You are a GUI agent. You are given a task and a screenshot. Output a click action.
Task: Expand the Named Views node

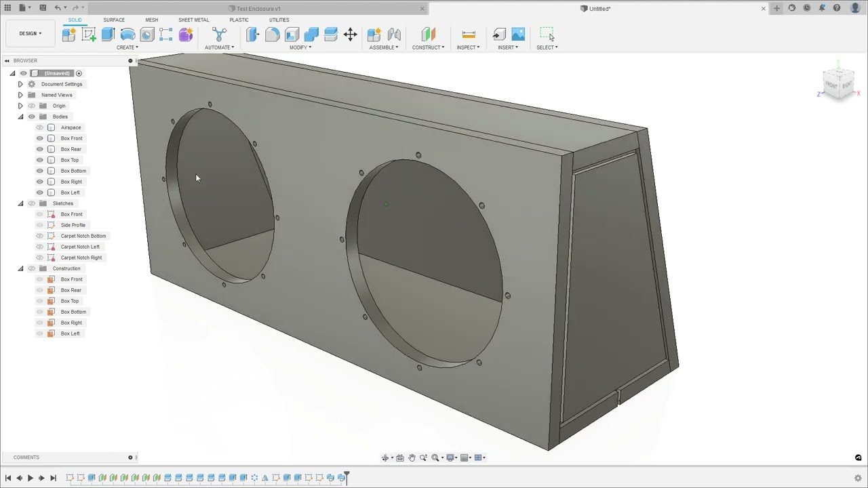(20, 95)
